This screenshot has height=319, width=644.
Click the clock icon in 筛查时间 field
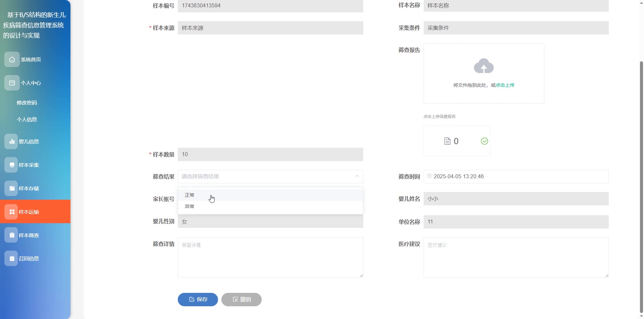429,176
